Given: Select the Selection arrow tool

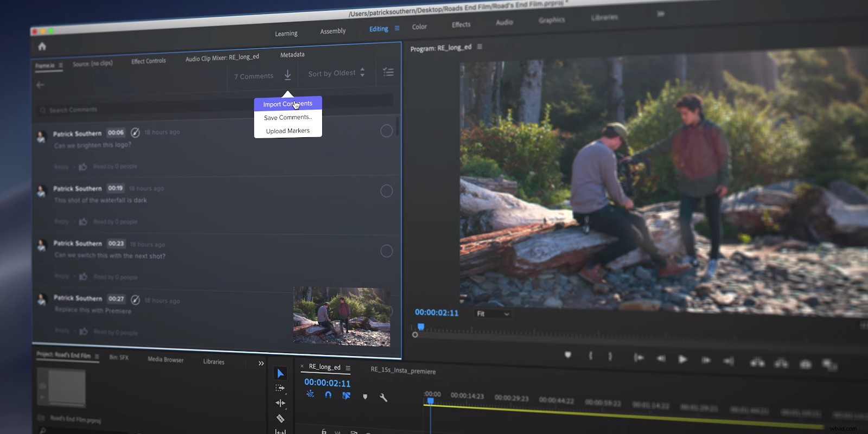Looking at the screenshot, I should click(280, 373).
